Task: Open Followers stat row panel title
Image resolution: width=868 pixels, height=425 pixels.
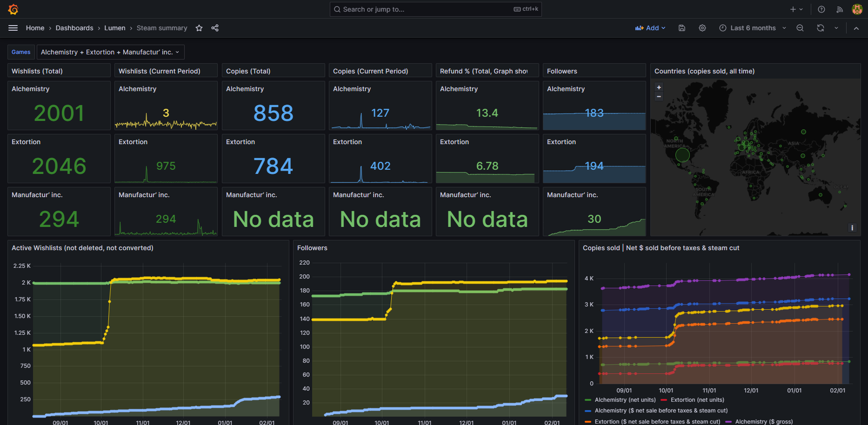Action: click(x=562, y=71)
